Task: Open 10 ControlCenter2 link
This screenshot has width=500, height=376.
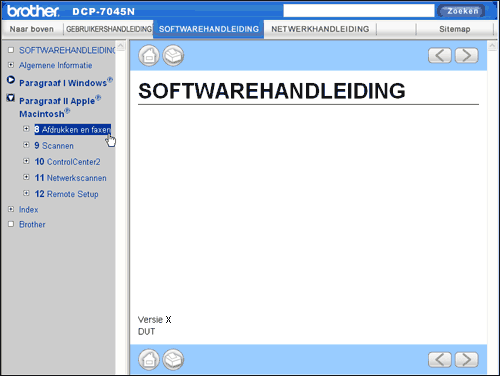Action: coord(67,162)
